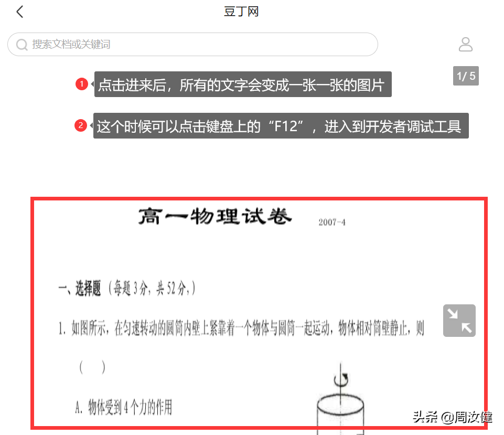
Task: Click the 豆丁网 page title
Action: (x=241, y=12)
